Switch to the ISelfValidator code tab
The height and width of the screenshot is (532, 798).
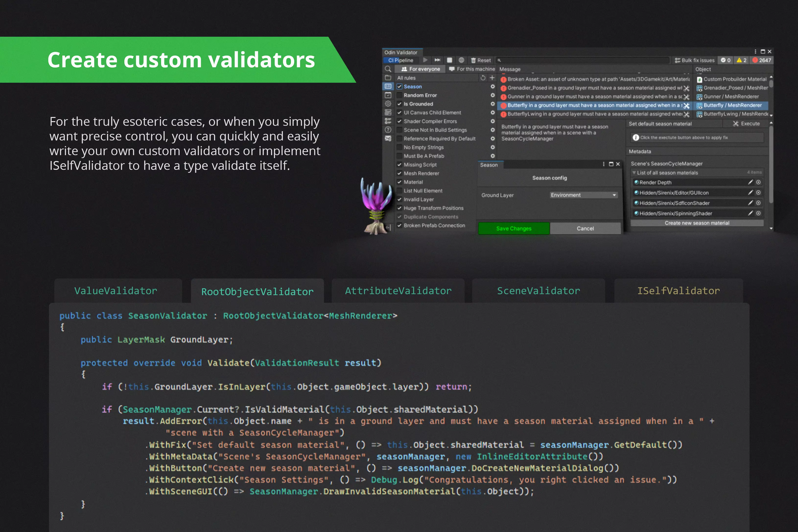(x=679, y=291)
